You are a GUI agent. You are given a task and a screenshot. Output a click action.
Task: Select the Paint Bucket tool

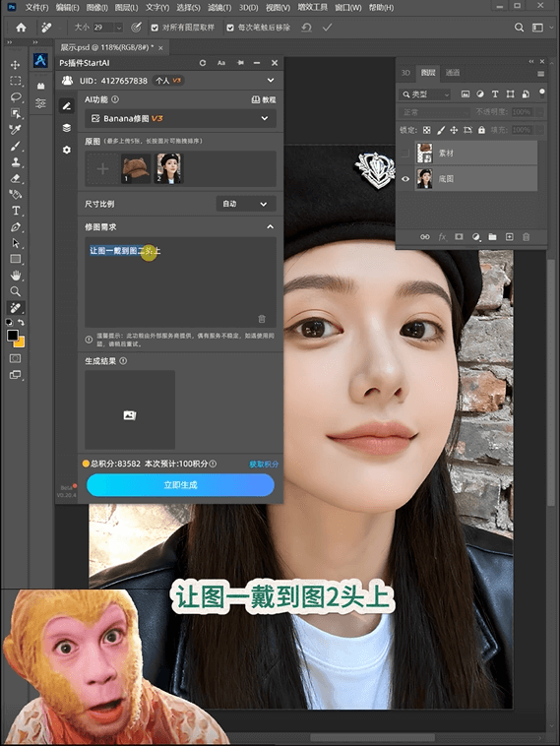15,194
